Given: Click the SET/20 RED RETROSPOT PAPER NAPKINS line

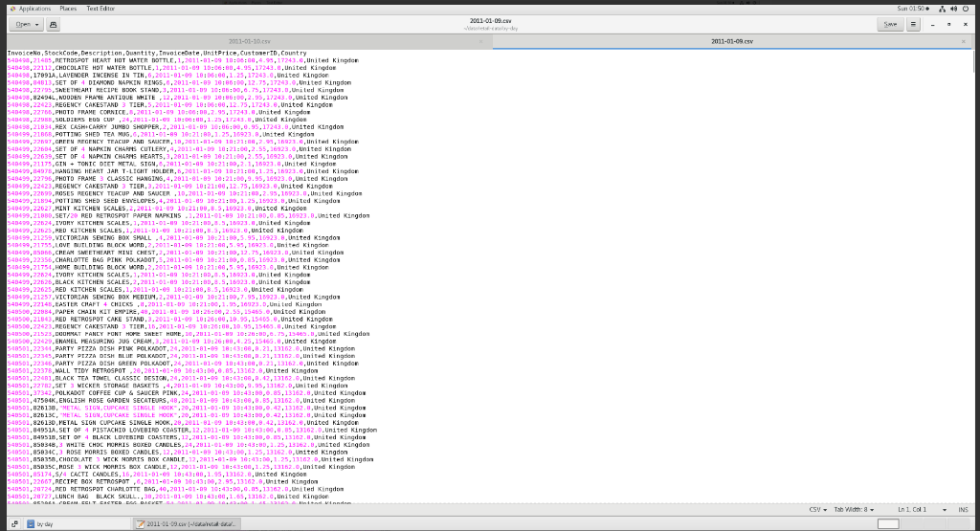Looking at the screenshot, I should [189, 215].
